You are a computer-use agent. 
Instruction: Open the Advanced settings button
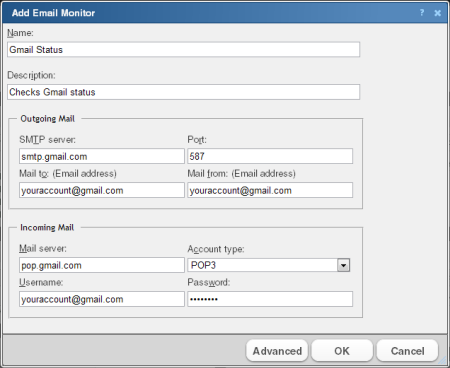[277, 351]
